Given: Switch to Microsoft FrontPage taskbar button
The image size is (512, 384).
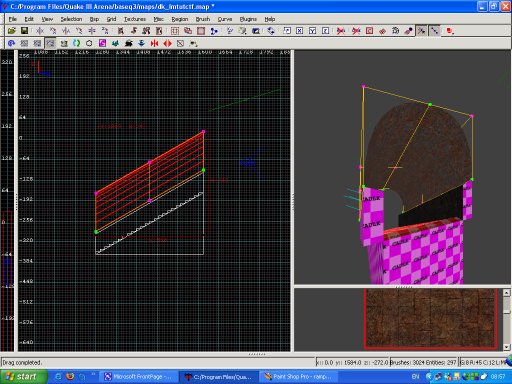Looking at the screenshot, I should pos(139,377).
